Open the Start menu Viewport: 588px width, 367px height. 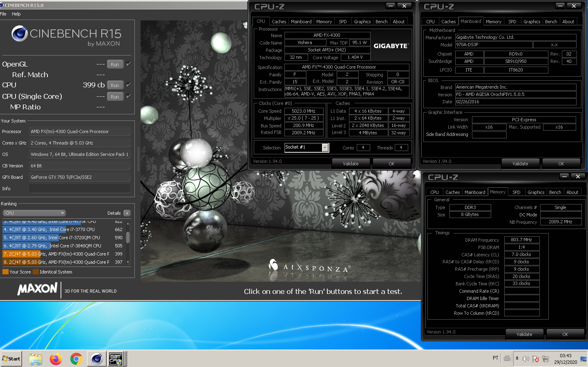(11, 359)
